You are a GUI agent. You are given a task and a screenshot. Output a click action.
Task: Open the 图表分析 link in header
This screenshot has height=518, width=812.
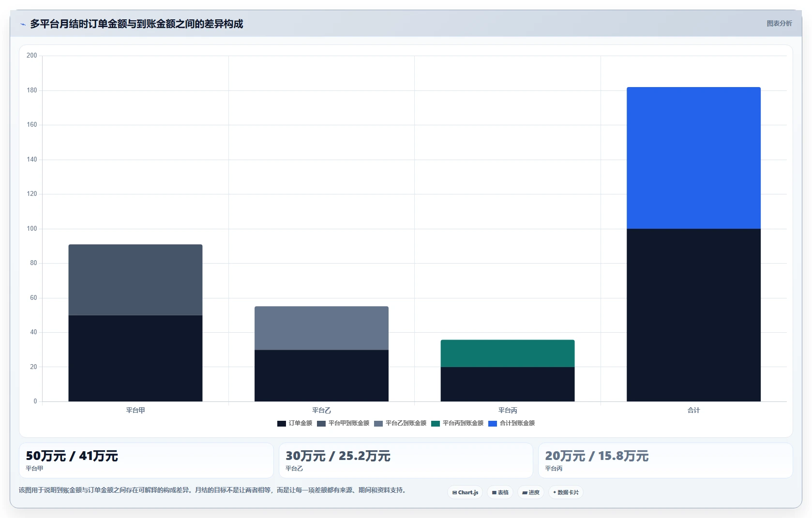point(779,23)
